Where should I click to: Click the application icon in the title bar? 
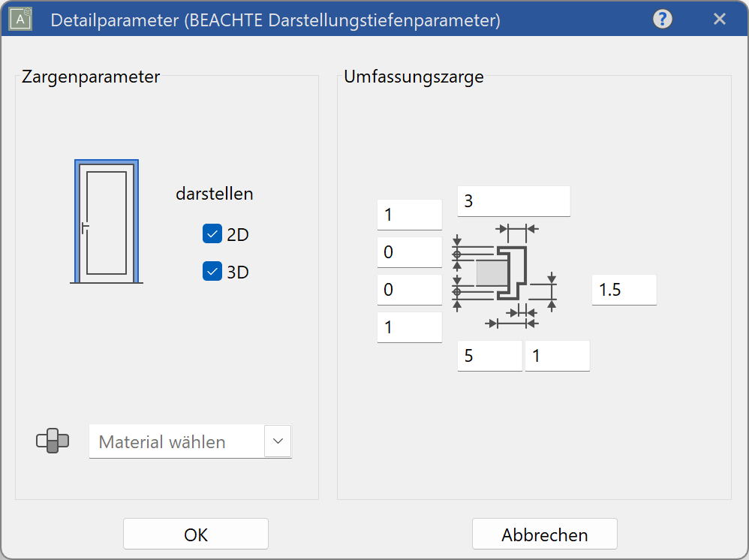click(x=20, y=19)
